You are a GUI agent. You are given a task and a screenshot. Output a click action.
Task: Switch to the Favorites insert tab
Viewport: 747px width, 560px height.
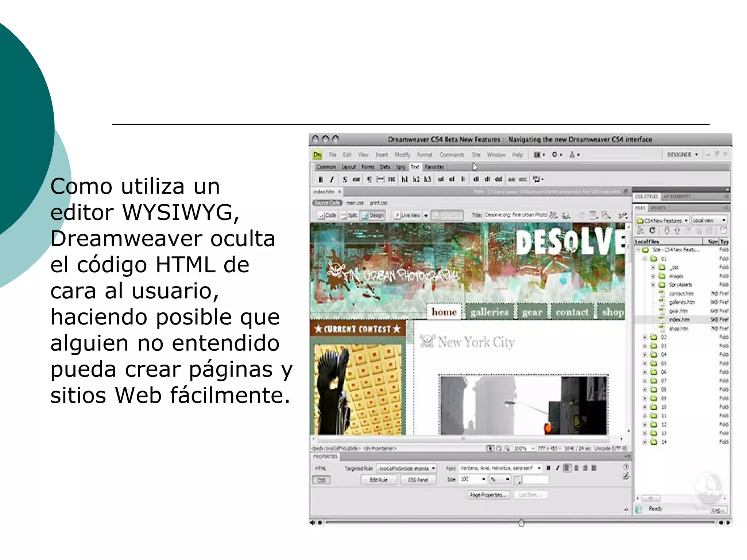pos(434,167)
